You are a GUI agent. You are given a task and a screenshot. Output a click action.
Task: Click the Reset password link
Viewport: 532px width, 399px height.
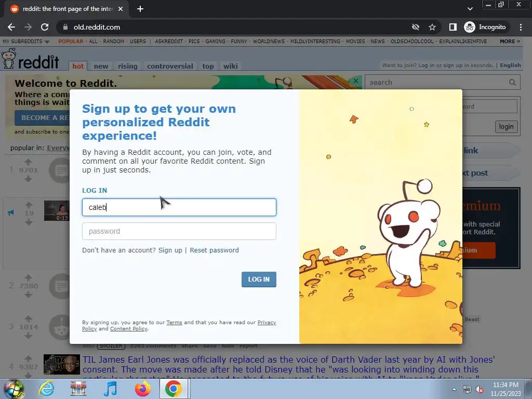(214, 250)
